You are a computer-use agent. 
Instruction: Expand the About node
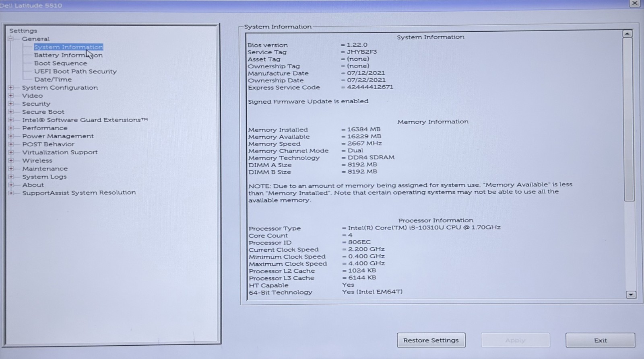tap(11, 185)
